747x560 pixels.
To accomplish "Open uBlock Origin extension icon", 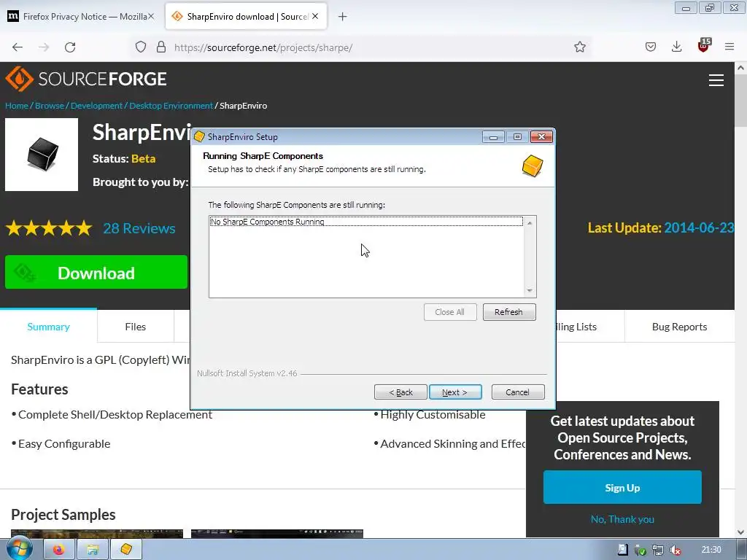I will point(704,46).
